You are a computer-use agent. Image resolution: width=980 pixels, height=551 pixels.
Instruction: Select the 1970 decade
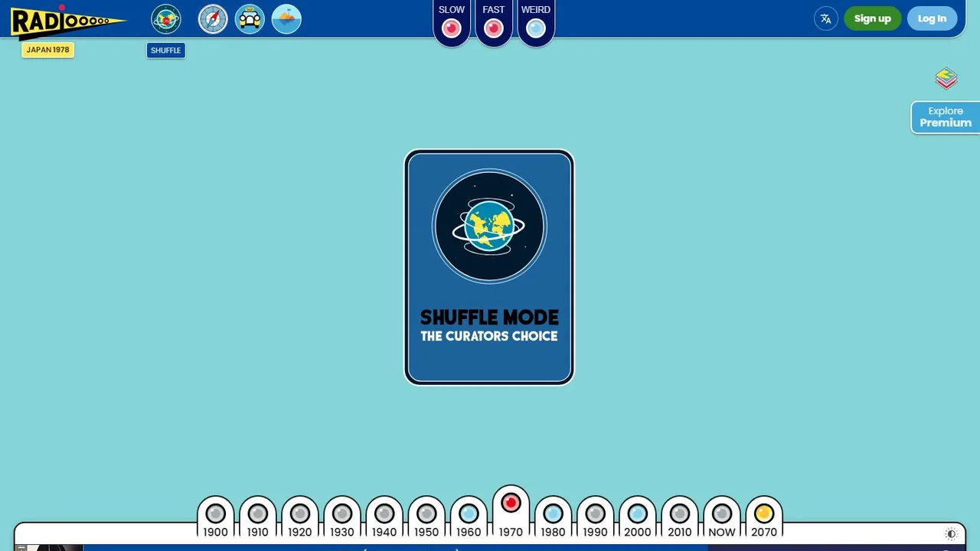click(511, 513)
